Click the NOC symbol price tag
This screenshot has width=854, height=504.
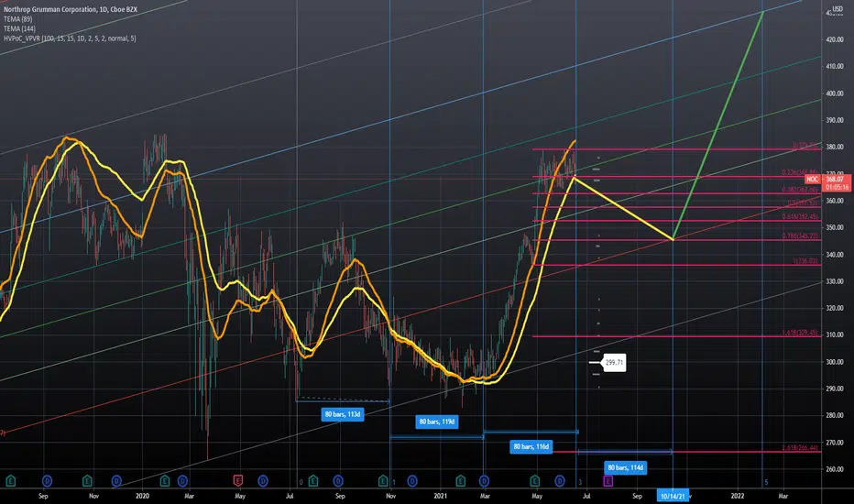click(x=812, y=180)
